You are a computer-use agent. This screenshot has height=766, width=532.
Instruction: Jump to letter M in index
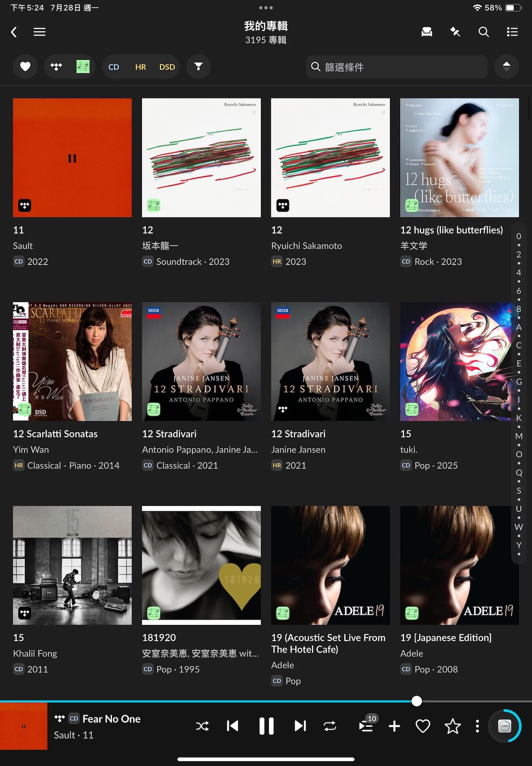point(519,436)
